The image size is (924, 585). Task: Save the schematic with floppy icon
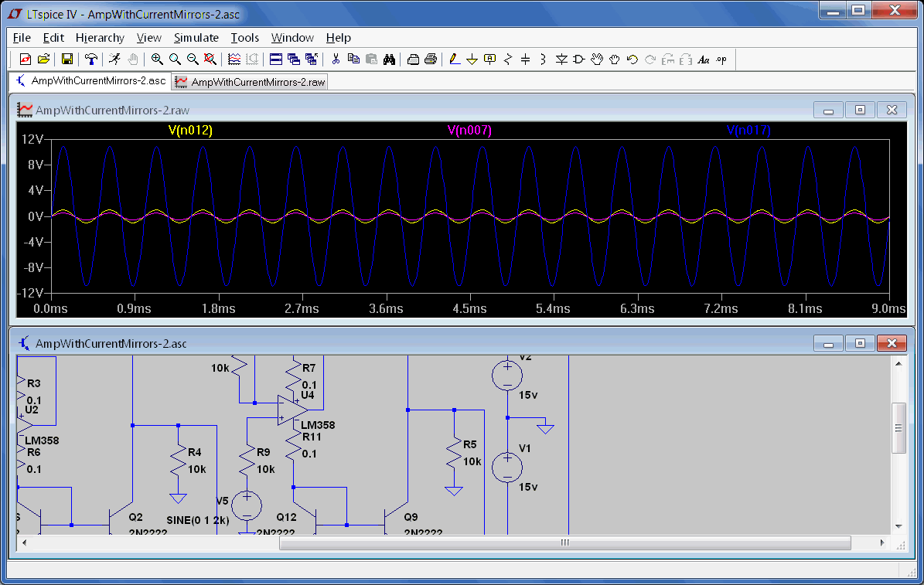[x=67, y=59]
